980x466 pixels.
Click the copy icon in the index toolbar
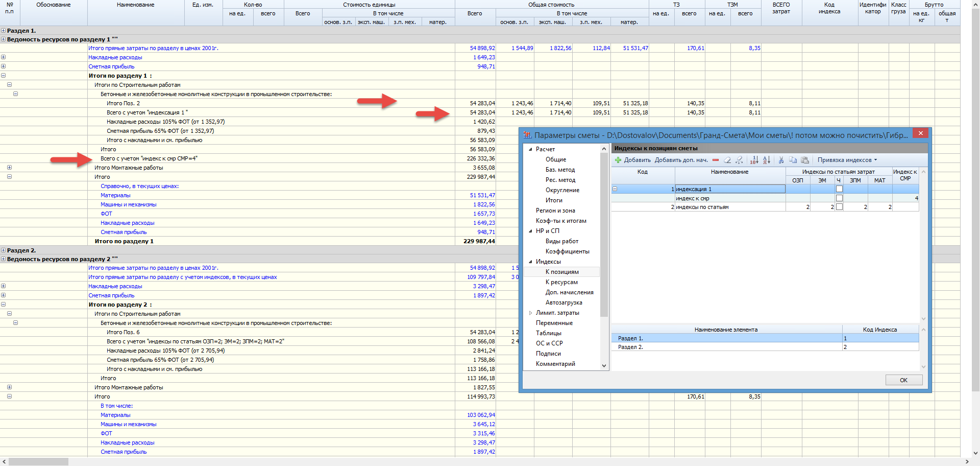pos(793,160)
